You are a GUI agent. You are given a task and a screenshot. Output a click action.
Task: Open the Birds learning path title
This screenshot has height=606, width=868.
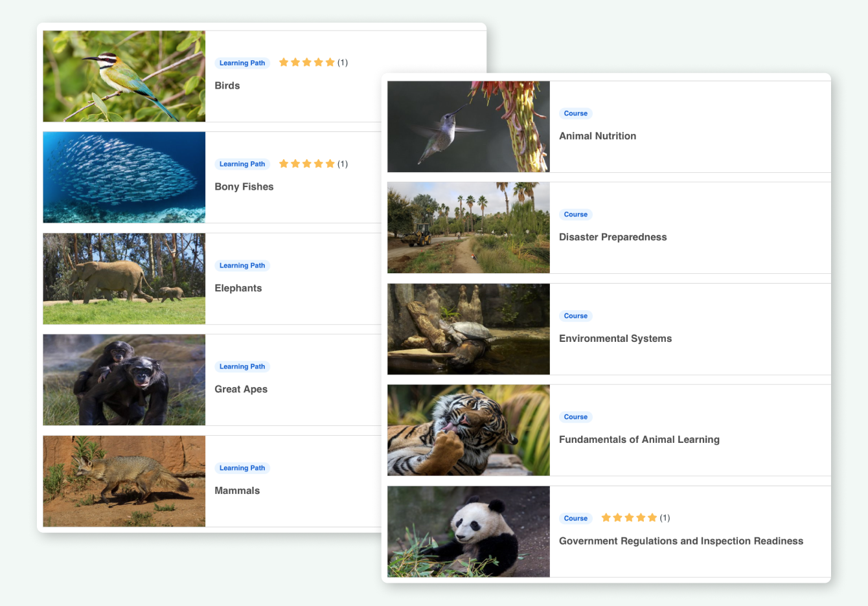click(227, 85)
